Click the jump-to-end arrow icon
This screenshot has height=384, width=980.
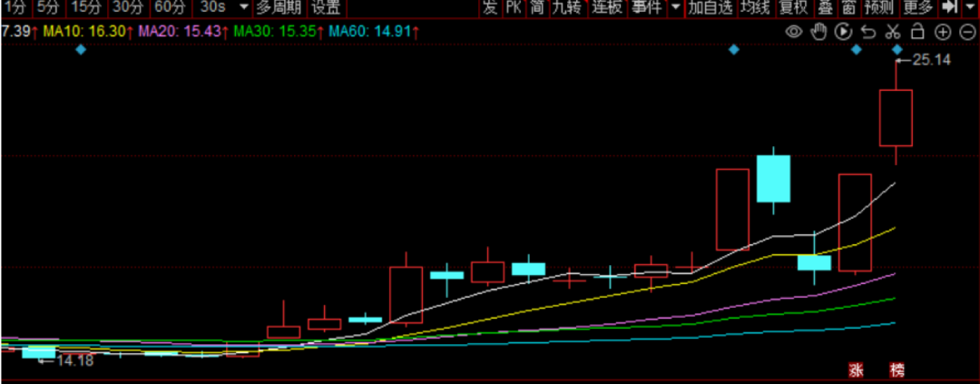(949, 7)
